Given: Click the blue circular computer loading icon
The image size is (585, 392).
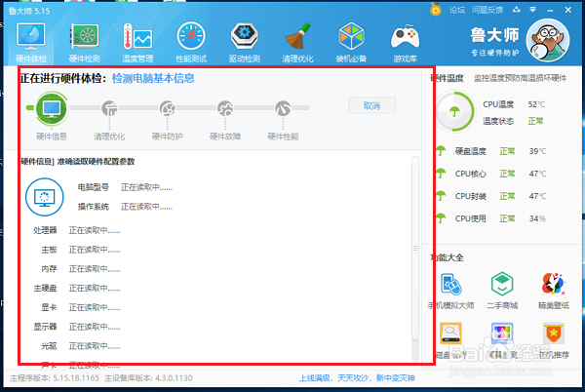Looking at the screenshot, I should (45, 197).
